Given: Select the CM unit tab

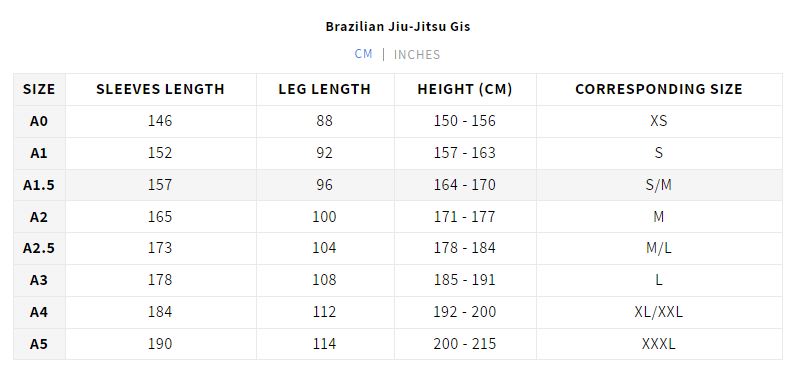Looking at the screenshot, I should point(364,54).
